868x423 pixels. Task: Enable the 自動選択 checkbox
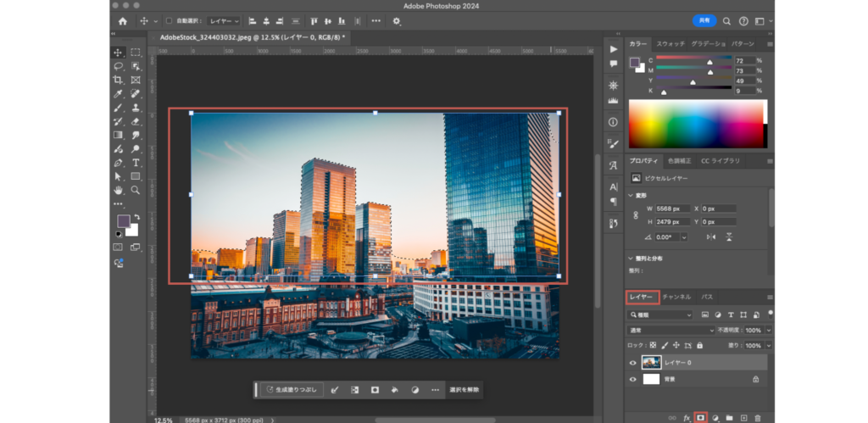(168, 20)
